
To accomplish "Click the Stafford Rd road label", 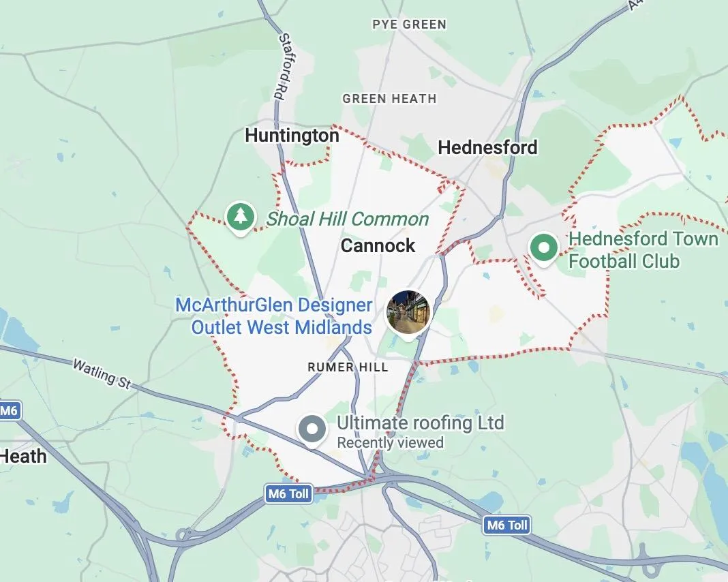I will (287, 66).
